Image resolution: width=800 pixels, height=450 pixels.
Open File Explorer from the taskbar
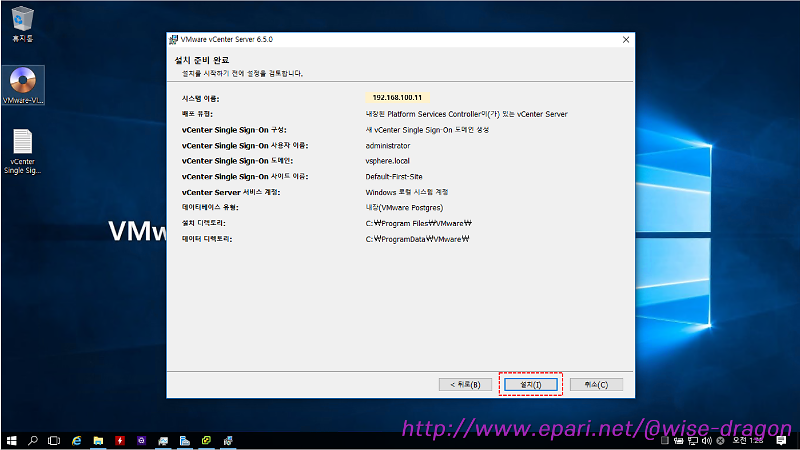tap(98, 441)
